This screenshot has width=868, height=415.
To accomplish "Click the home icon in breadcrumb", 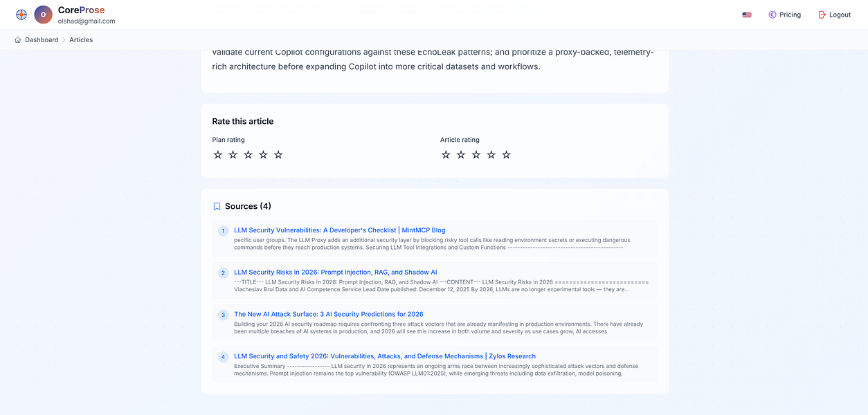I will pyautogui.click(x=18, y=40).
